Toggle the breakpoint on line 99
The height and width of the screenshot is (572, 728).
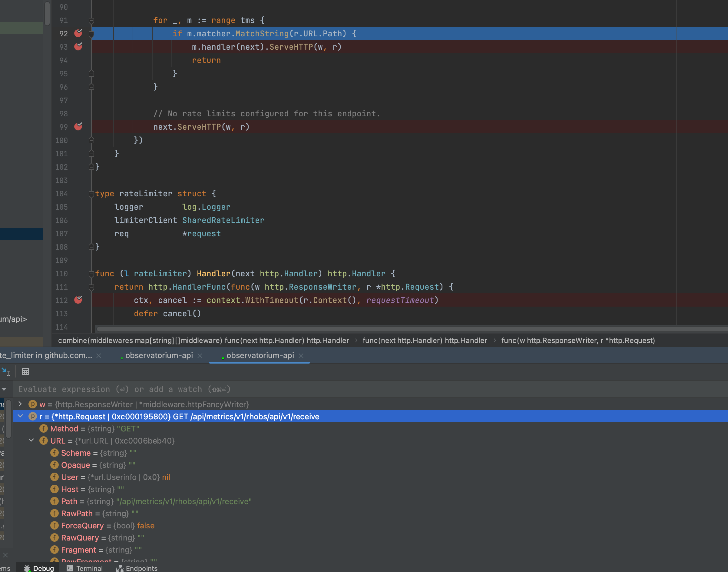pyautogui.click(x=78, y=127)
